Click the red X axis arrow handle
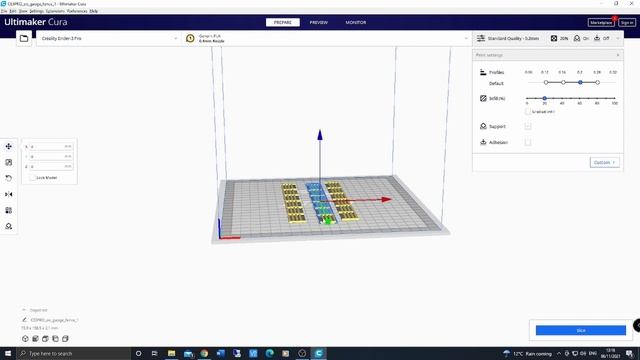The width and height of the screenshot is (640, 360). 386,200
